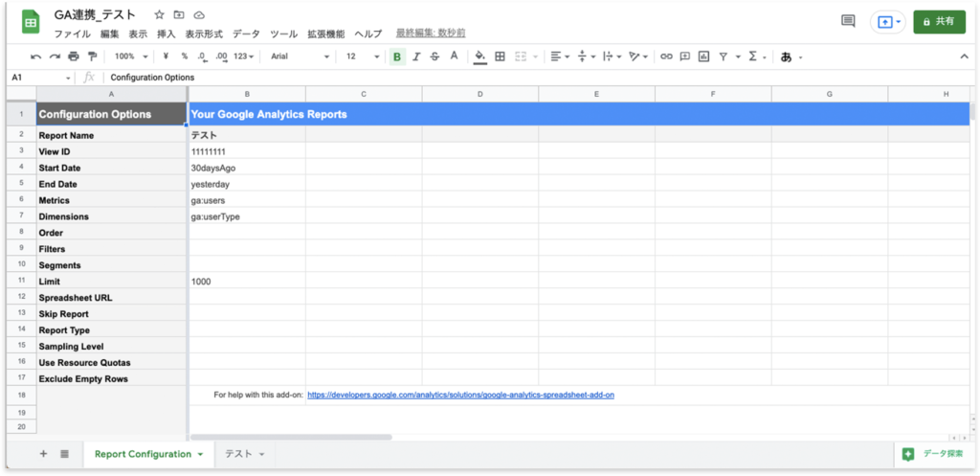Open the font size 12 dropdown

[362, 57]
